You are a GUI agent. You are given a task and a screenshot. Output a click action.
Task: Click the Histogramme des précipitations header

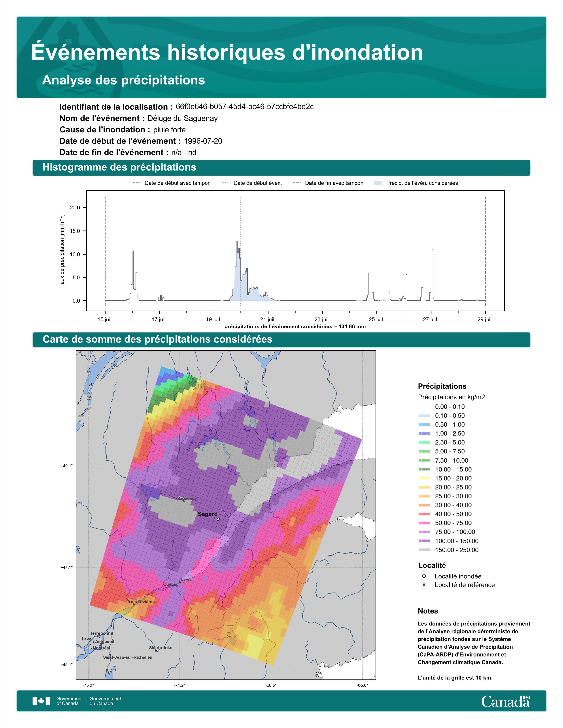[x=119, y=167]
